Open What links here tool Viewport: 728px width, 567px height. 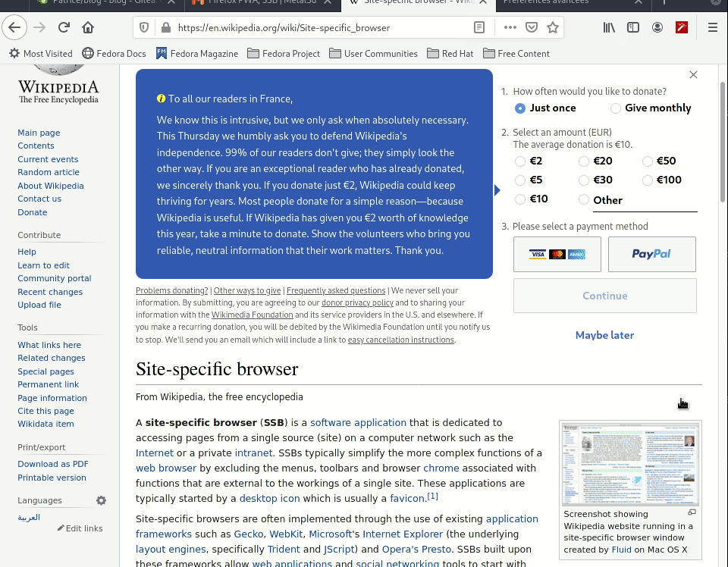point(49,345)
